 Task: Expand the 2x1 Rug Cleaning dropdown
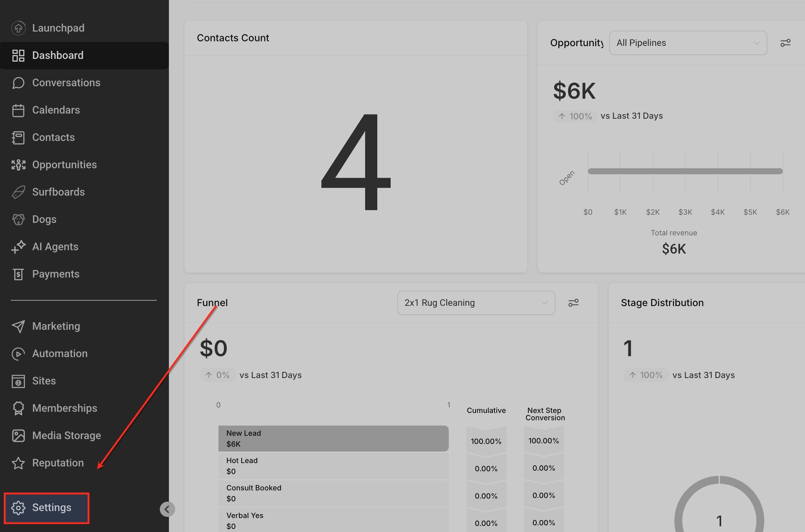pos(476,303)
